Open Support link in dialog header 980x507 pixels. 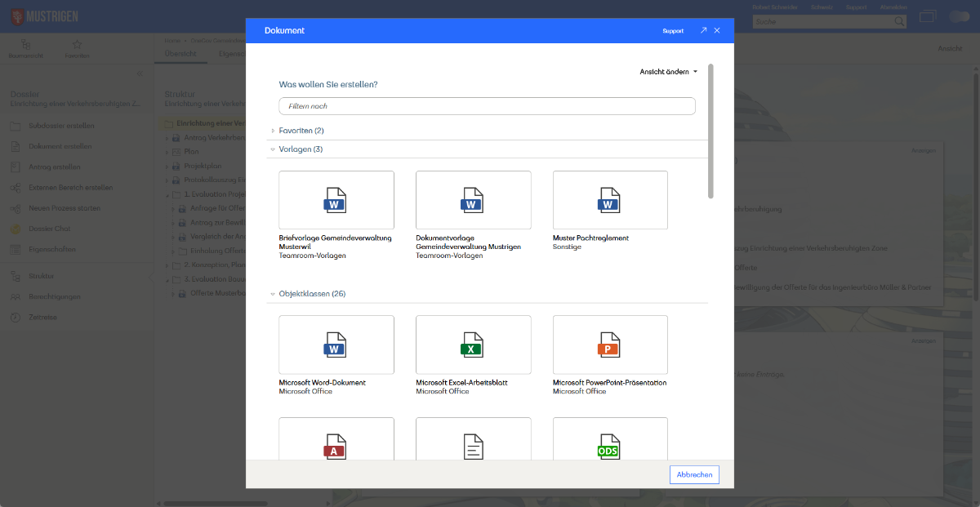tap(673, 31)
